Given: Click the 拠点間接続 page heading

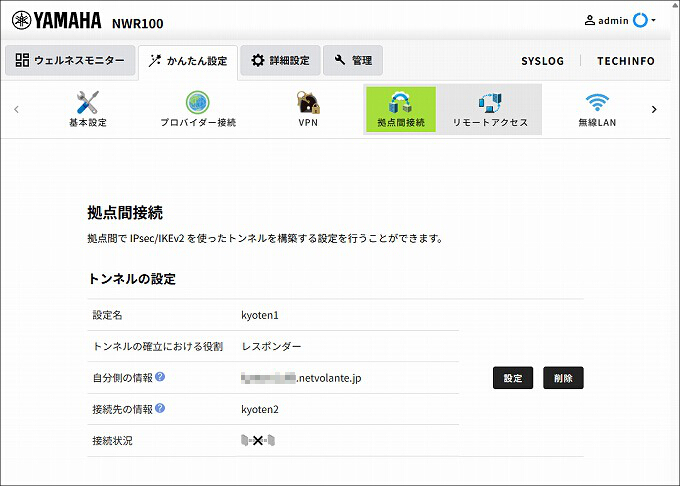Looking at the screenshot, I should [x=125, y=212].
